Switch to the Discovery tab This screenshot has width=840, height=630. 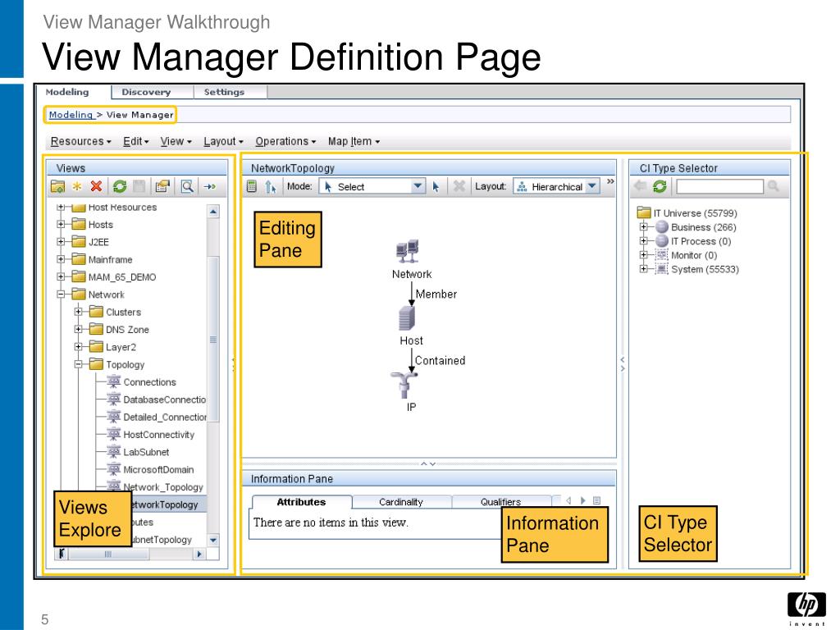point(152,92)
